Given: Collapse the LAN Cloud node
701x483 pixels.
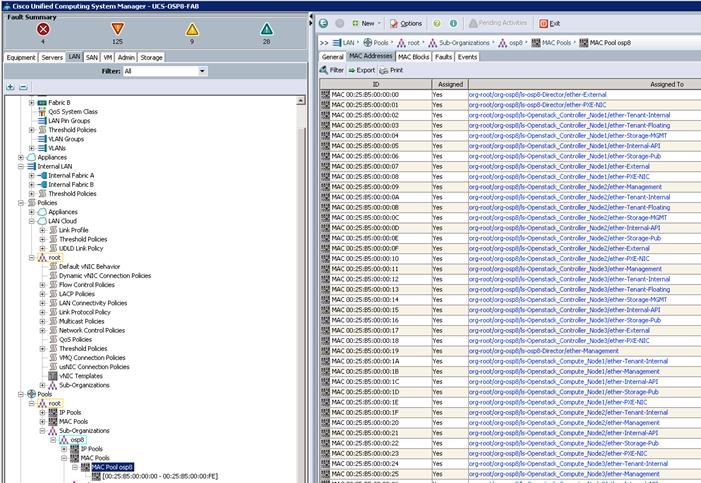Looking at the screenshot, I should [31, 221].
